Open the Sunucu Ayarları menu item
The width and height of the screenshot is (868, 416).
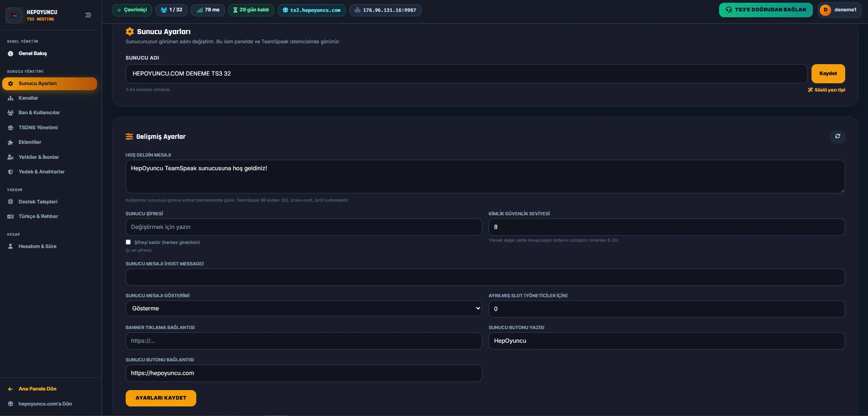[50, 84]
